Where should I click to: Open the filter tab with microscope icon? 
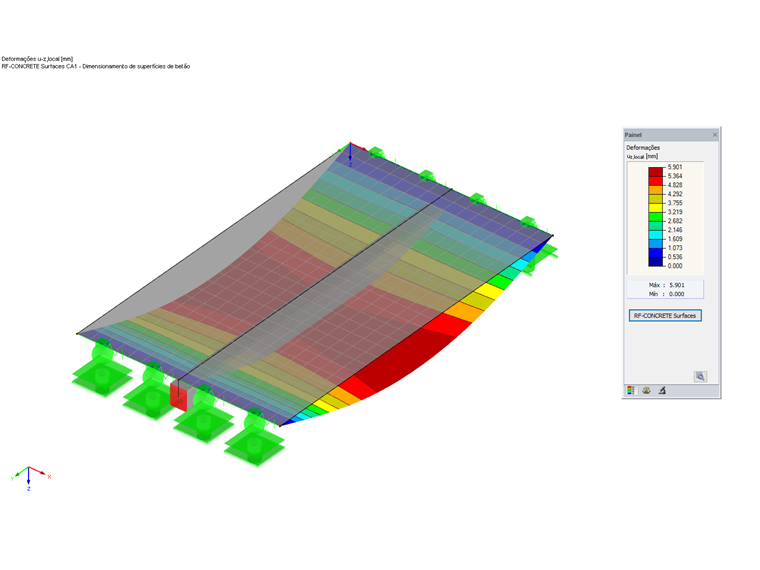coord(662,390)
